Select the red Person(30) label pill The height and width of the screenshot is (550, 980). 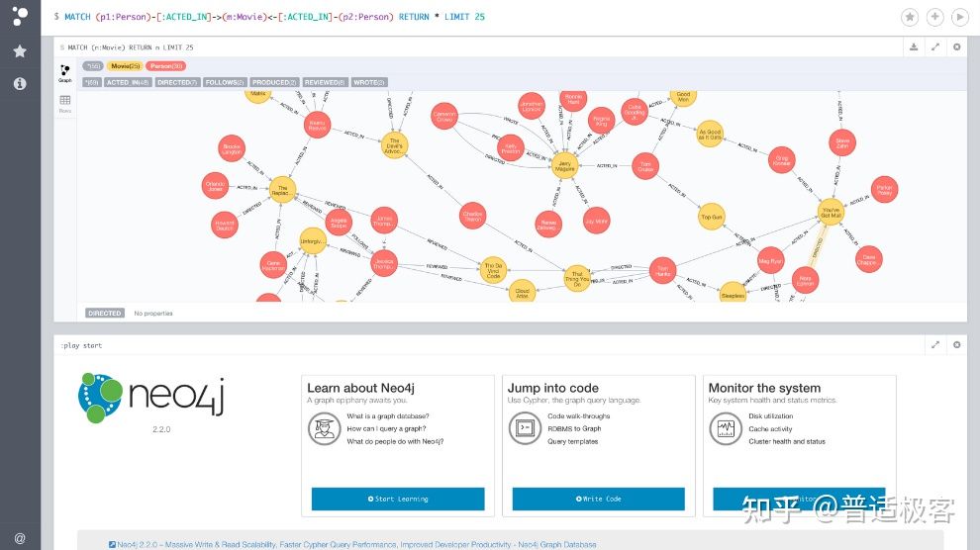pos(165,66)
